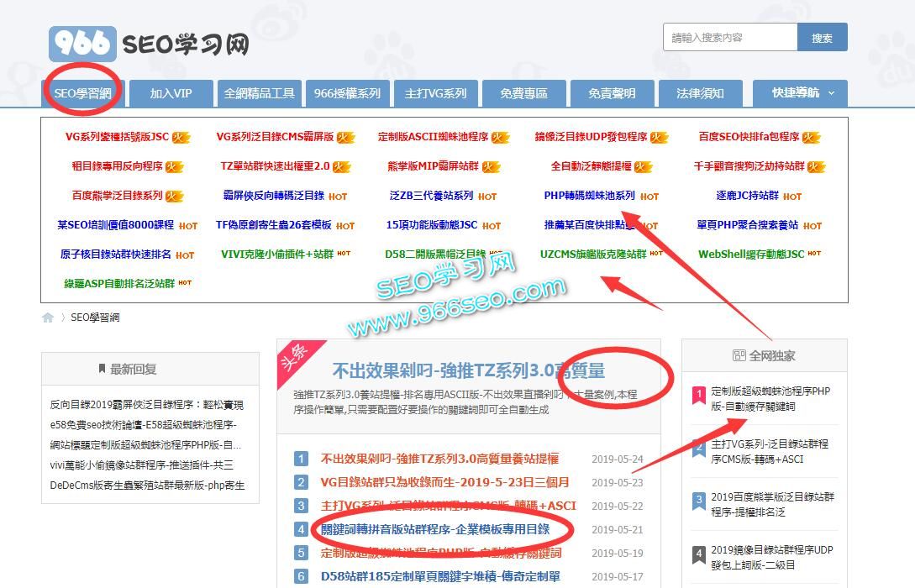915x588 pixels.
Task: Open the 法律須知 navigation tab
Action: tap(700, 93)
